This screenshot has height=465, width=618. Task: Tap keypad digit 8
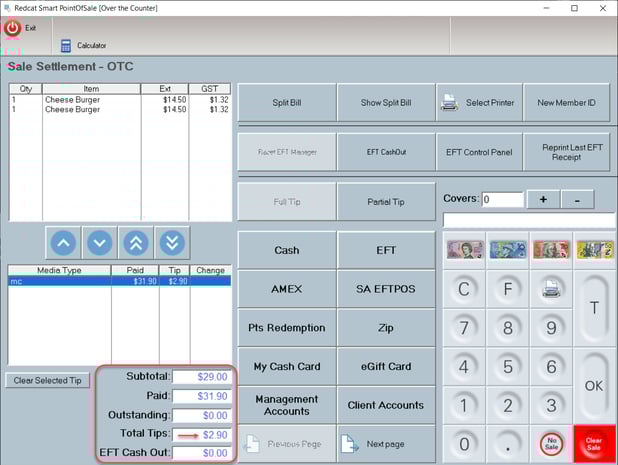[x=508, y=327]
